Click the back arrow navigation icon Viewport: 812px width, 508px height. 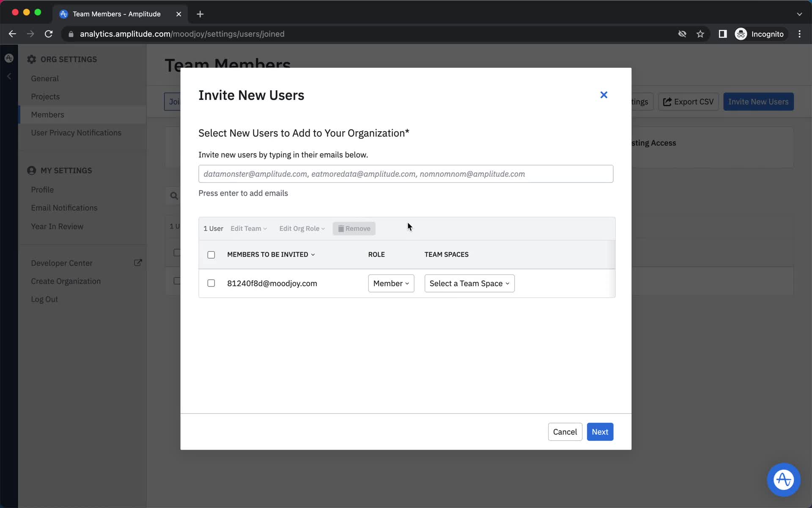pos(12,34)
